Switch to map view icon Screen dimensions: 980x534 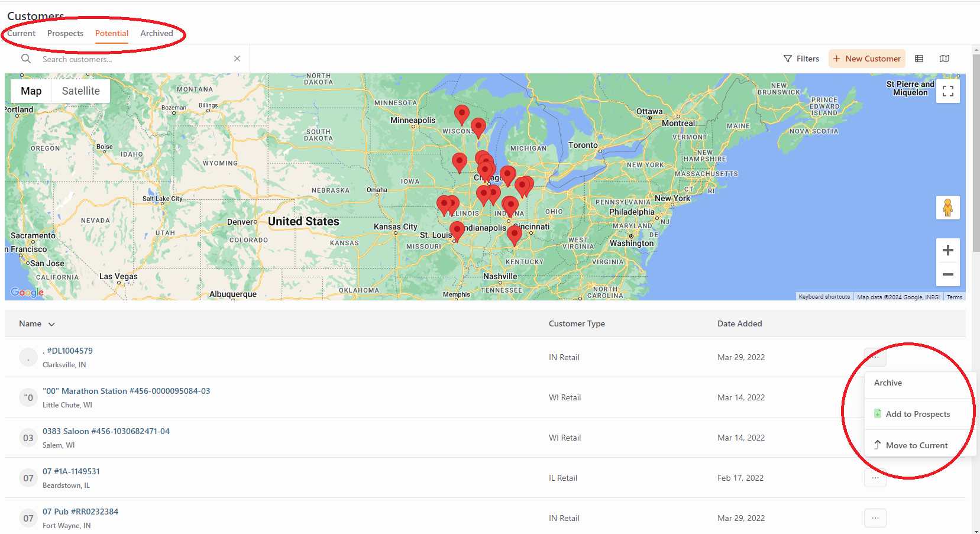tap(945, 59)
